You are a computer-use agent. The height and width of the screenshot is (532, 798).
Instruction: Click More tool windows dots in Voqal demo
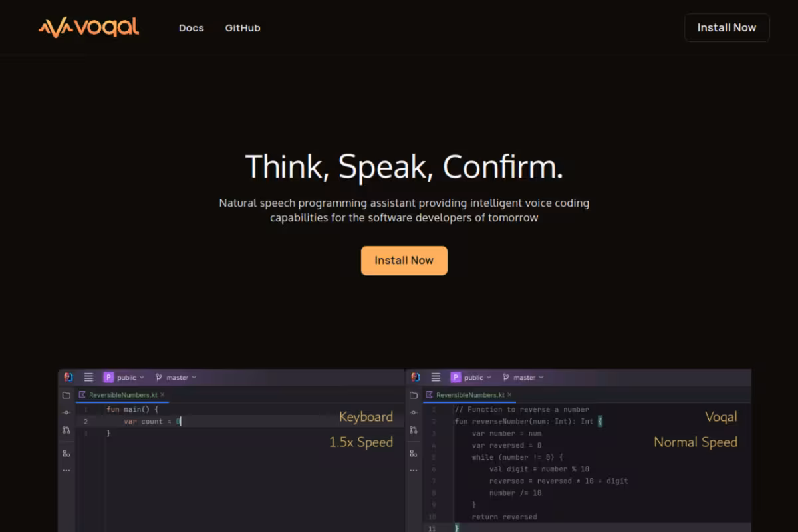point(414,470)
